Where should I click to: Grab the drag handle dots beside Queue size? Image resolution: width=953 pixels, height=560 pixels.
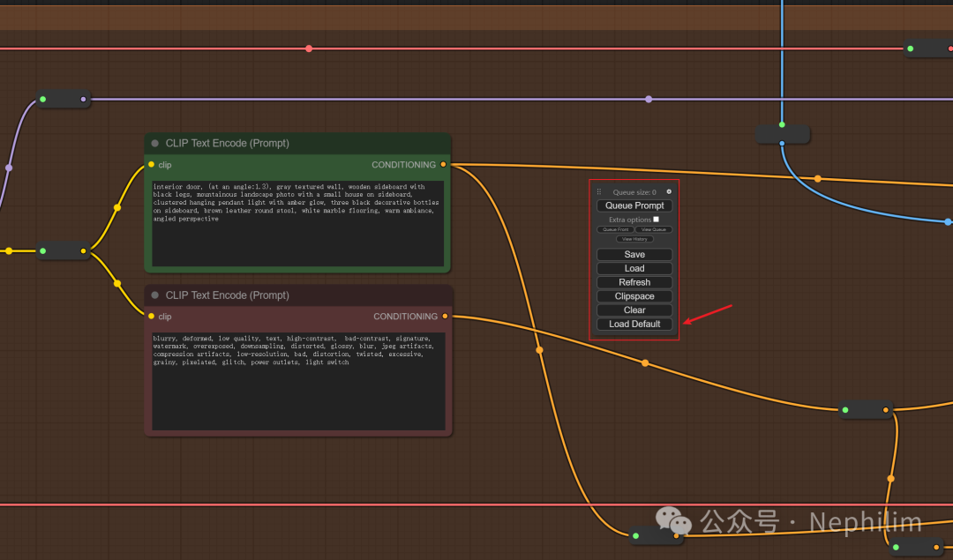(599, 191)
